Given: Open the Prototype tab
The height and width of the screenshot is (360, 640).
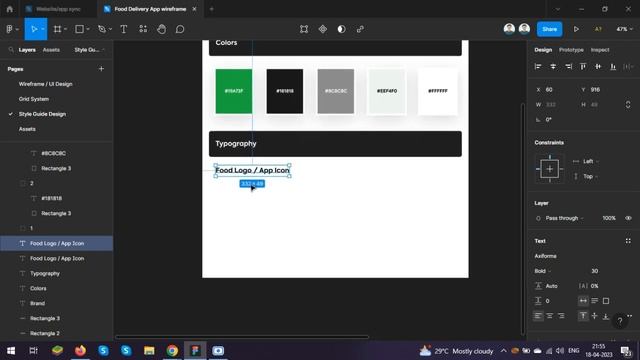Looking at the screenshot, I should point(571,50).
